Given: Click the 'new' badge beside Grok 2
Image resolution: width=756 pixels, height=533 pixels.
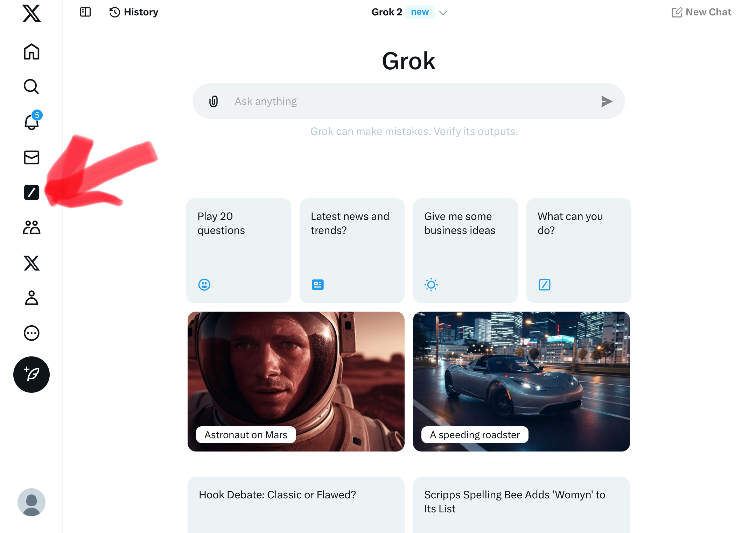Looking at the screenshot, I should (420, 12).
